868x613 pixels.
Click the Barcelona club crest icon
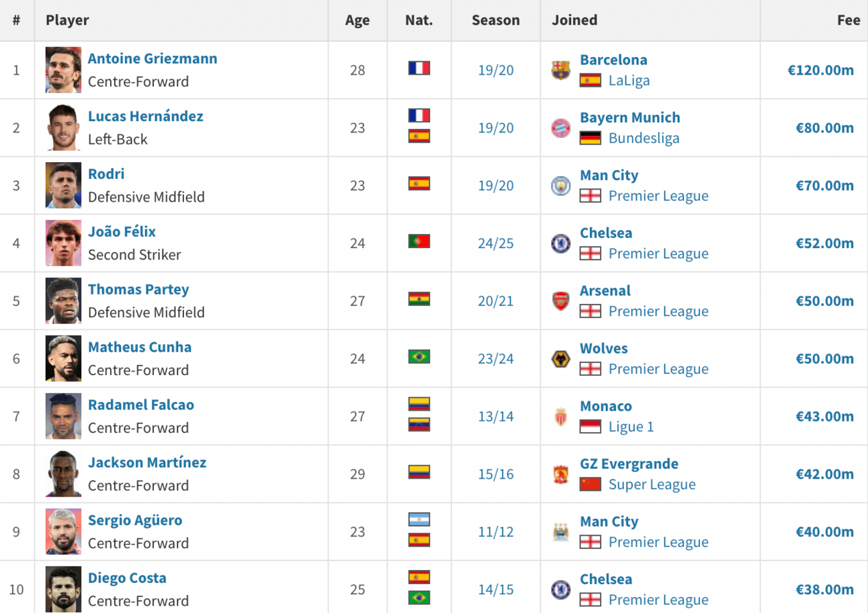coord(560,70)
